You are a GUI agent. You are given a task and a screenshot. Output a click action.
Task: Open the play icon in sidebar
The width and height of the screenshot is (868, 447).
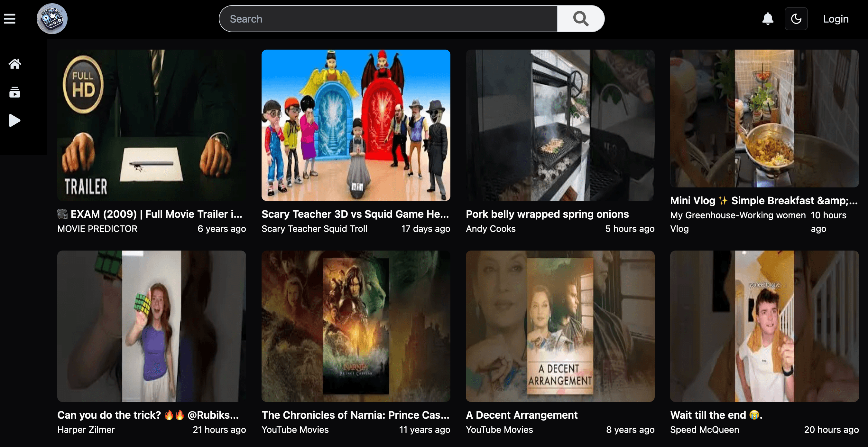click(14, 120)
